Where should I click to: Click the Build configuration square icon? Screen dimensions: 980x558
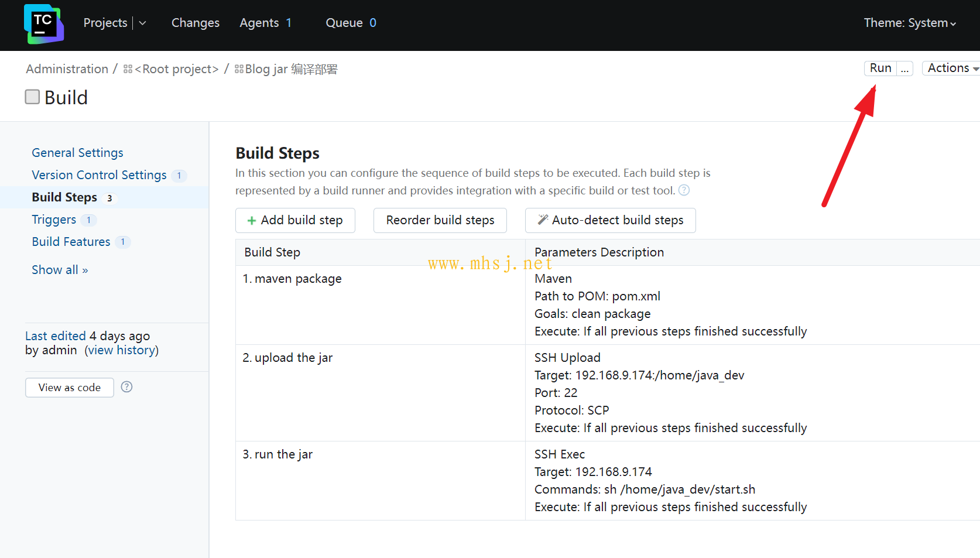tap(32, 97)
